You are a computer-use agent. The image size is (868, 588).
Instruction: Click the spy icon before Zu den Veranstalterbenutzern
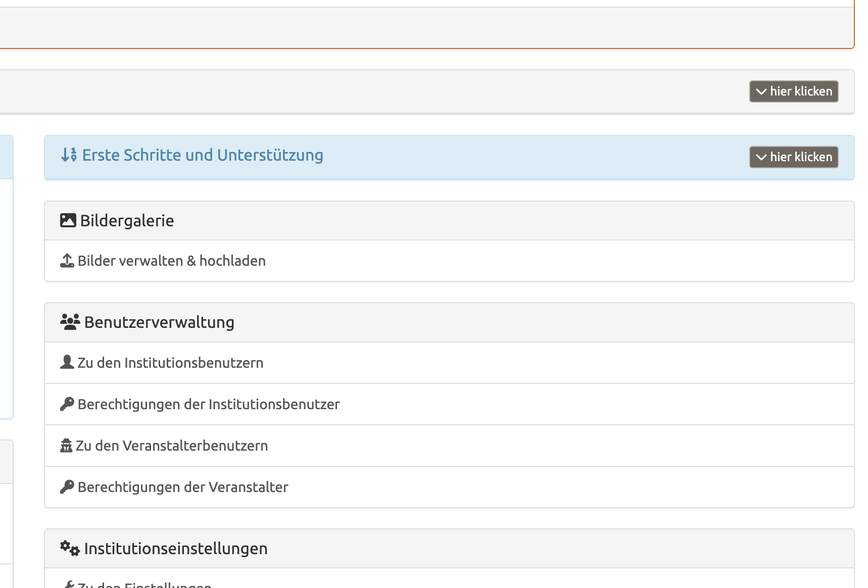(x=66, y=446)
